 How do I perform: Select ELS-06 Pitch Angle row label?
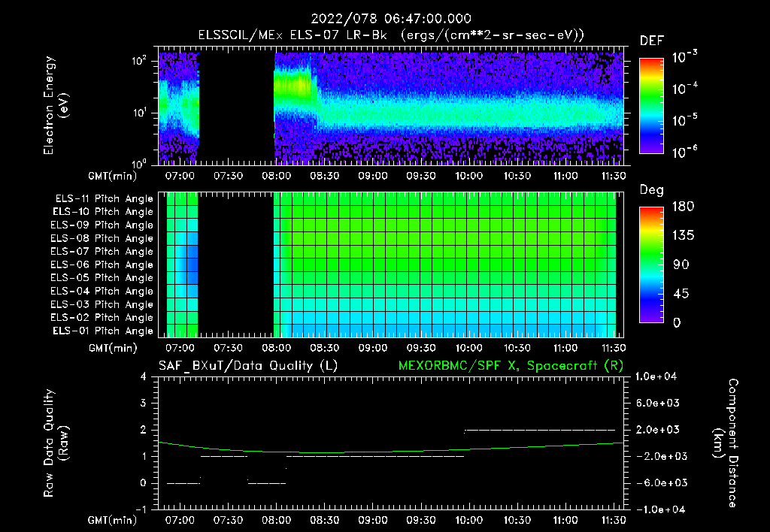click(x=102, y=264)
